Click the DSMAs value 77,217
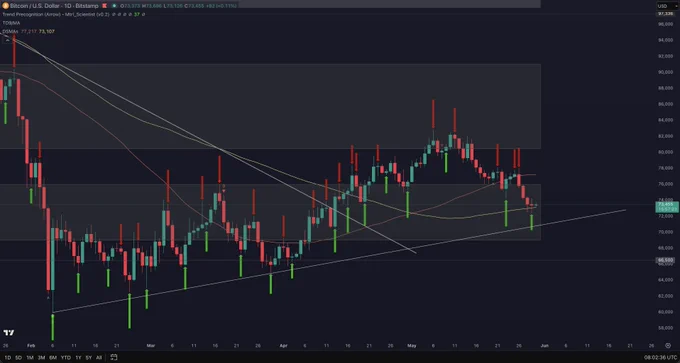 click(x=29, y=32)
